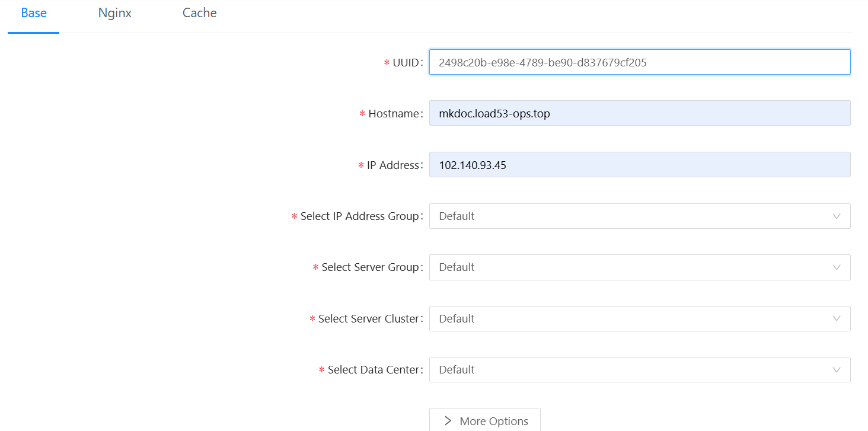Click the chevron arrow in Server Group field
The image size is (868, 431).
pyautogui.click(x=836, y=267)
